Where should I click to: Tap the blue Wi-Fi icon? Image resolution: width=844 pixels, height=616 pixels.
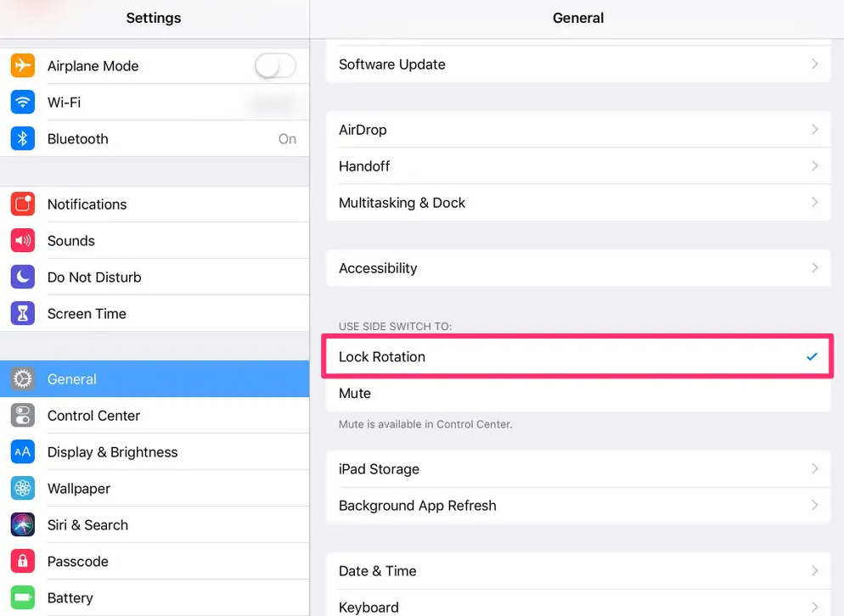(23, 103)
